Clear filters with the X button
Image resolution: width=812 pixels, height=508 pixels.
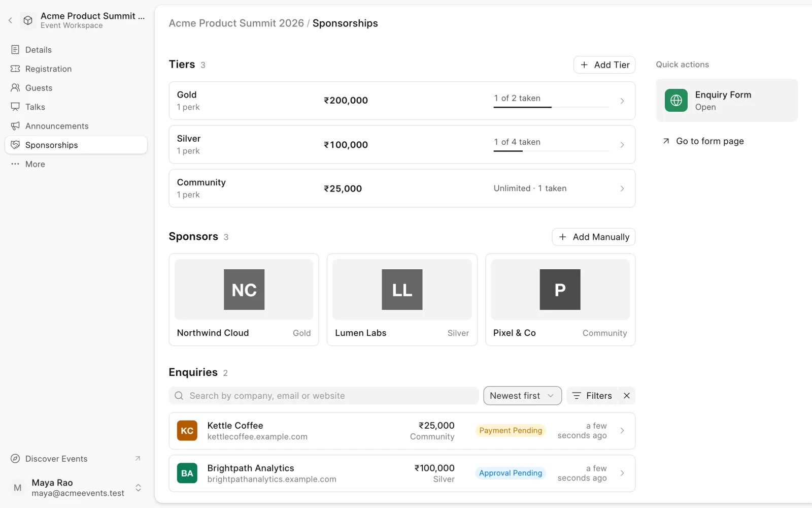627,396
